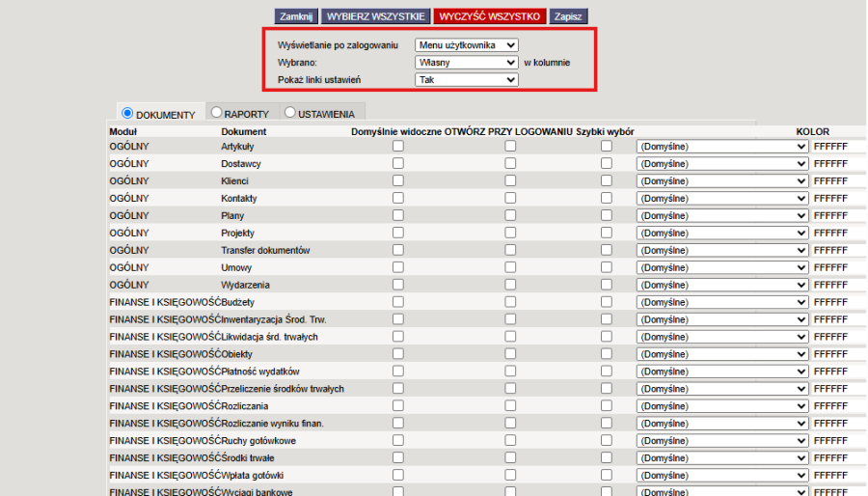This screenshot has width=868, height=496.
Task: Click the Domyślnie widoczne column header
Action: tap(396, 132)
